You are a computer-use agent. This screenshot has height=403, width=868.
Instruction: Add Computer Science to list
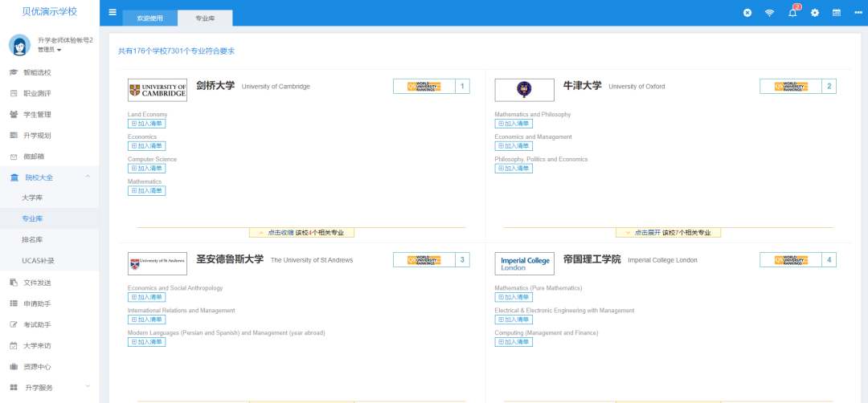pos(147,168)
